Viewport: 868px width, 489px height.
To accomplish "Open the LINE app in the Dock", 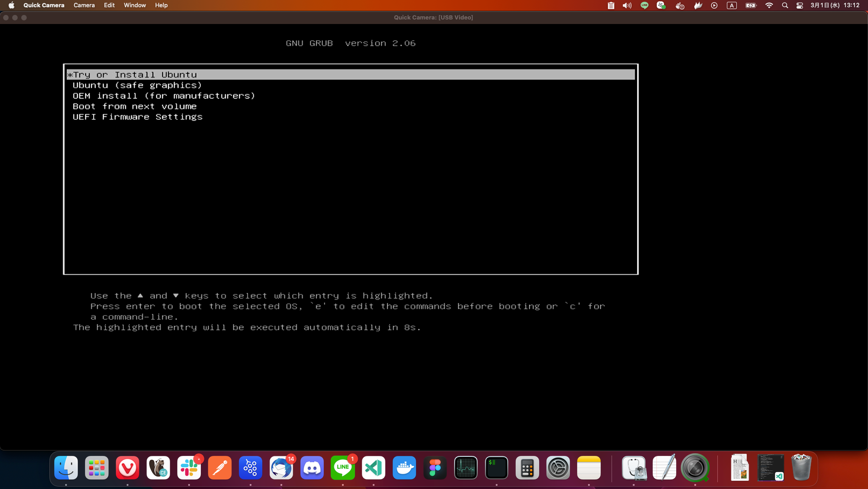I will (x=343, y=468).
